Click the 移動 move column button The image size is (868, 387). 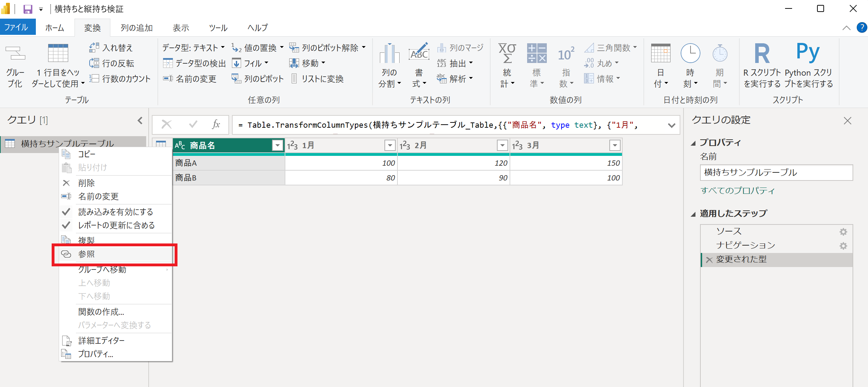[307, 63]
